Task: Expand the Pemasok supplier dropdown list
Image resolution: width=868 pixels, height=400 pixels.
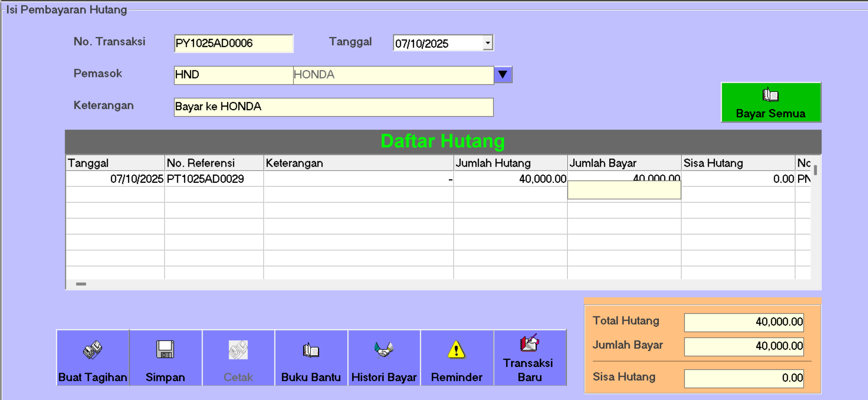Action: tap(503, 75)
